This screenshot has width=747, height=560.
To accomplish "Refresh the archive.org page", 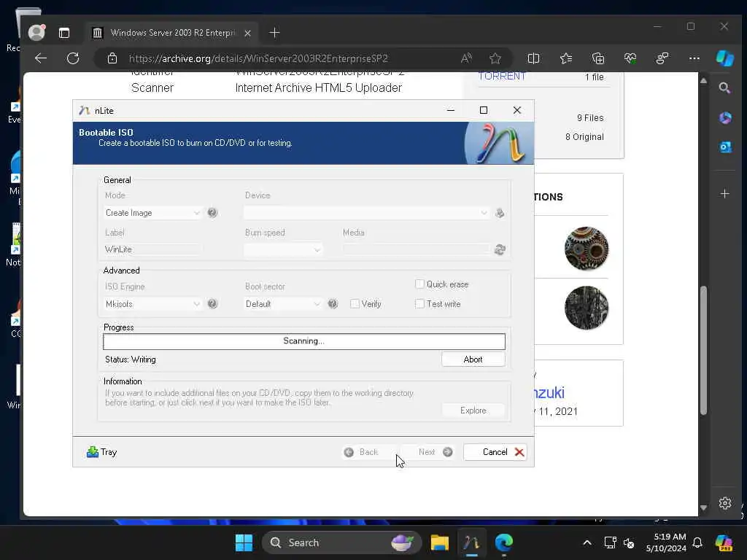I will click(73, 58).
